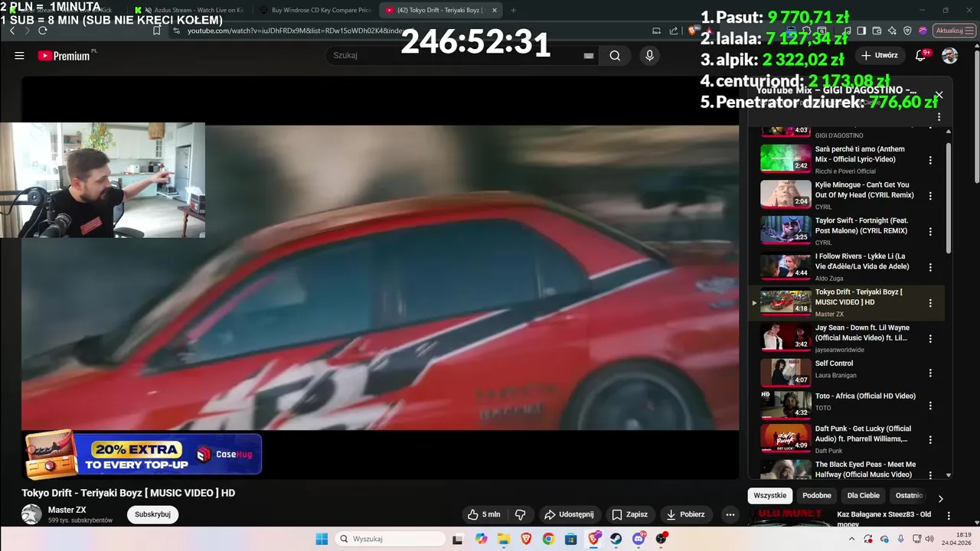Open File Explorer from taskbar
Screen dimensions: 980x551
[504, 539]
